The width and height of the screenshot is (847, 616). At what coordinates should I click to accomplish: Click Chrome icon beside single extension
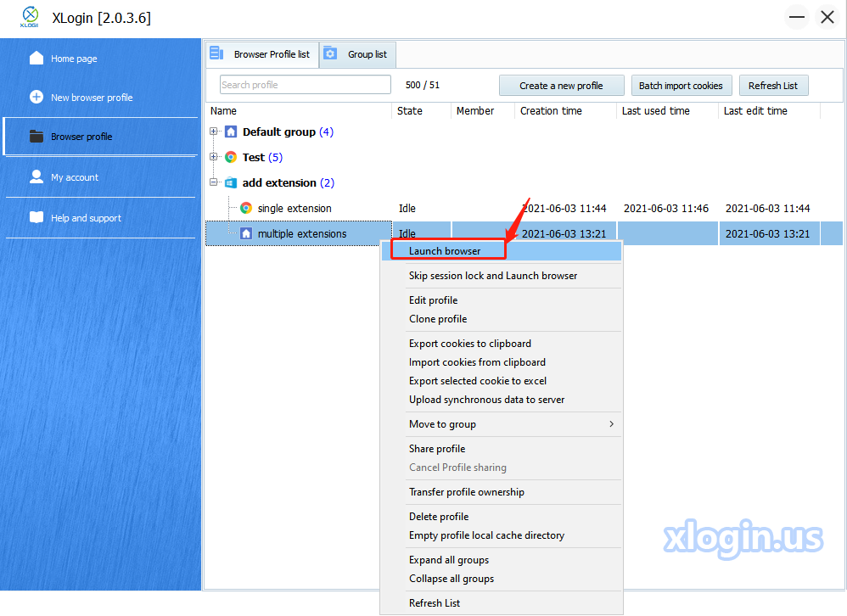tap(246, 208)
